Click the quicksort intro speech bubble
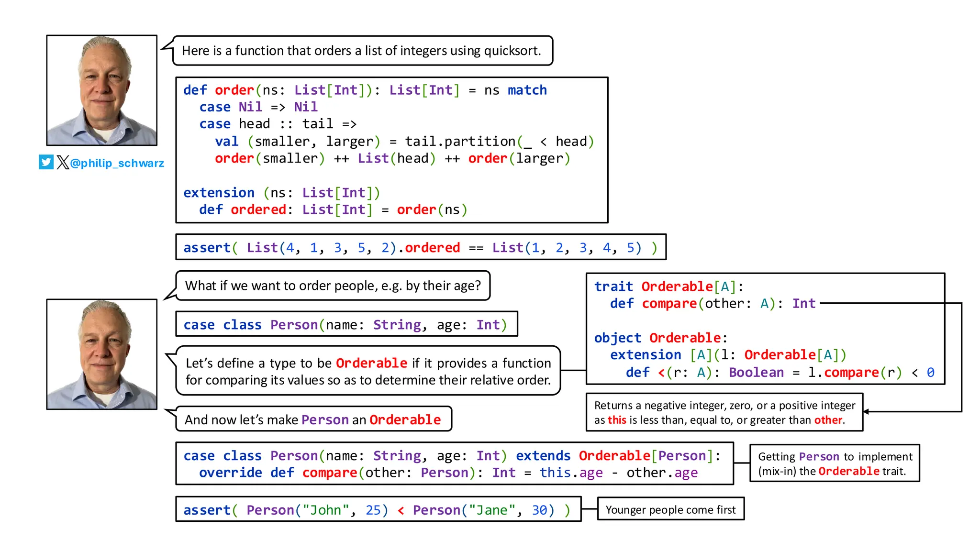The image size is (980, 551). coord(362,51)
